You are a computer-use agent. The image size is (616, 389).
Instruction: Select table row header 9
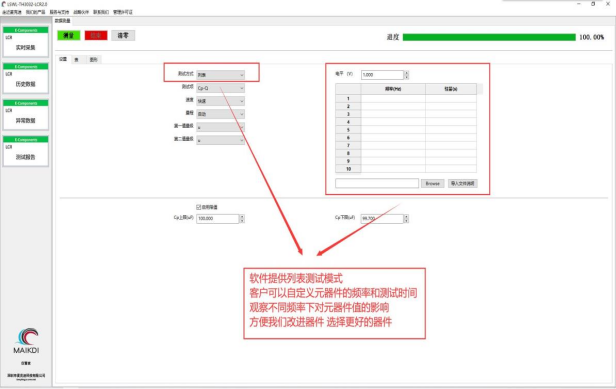pos(348,161)
